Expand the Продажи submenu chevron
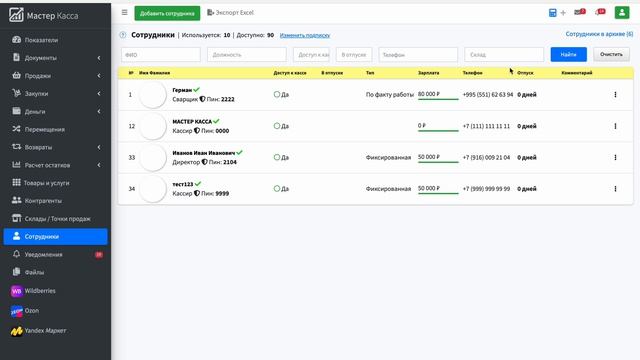 [99, 76]
